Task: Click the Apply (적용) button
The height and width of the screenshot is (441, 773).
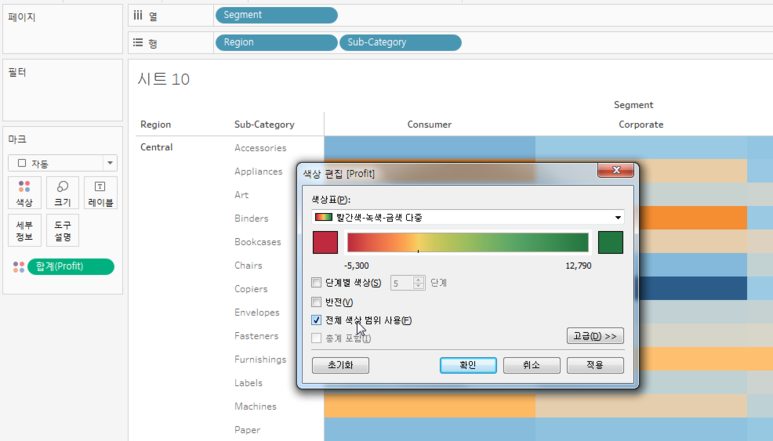Action: (x=595, y=365)
